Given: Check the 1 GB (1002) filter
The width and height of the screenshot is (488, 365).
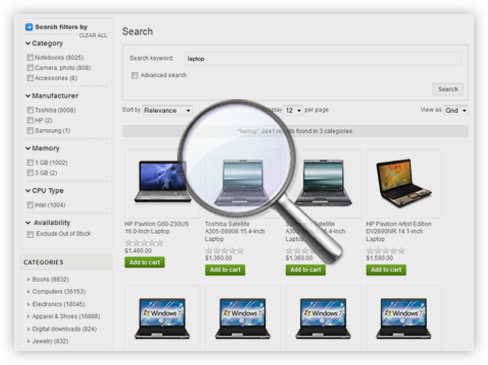Looking at the screenshot, I should tap(30, 163).
